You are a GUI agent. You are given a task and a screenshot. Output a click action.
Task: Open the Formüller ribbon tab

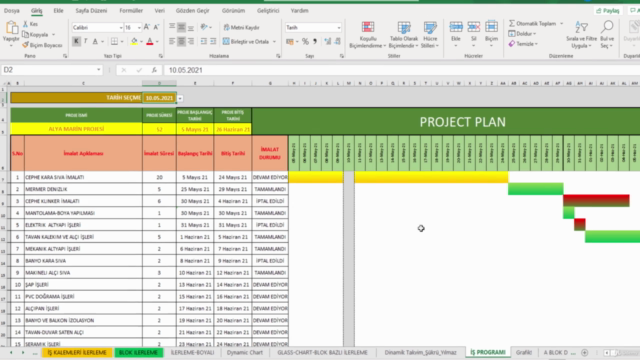pyautogui.click(x=131, y=11)
